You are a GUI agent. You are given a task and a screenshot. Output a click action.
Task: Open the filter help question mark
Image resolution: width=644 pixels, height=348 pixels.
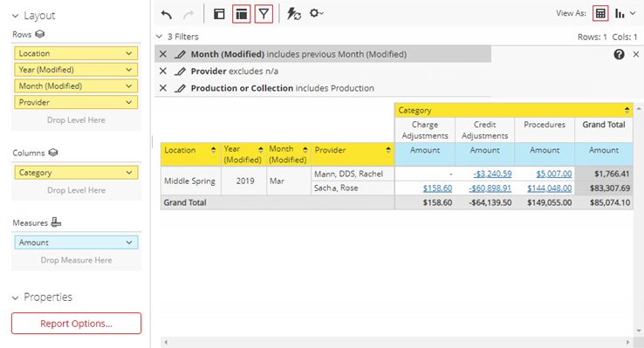pyautogui.click(x=619, y=54)
